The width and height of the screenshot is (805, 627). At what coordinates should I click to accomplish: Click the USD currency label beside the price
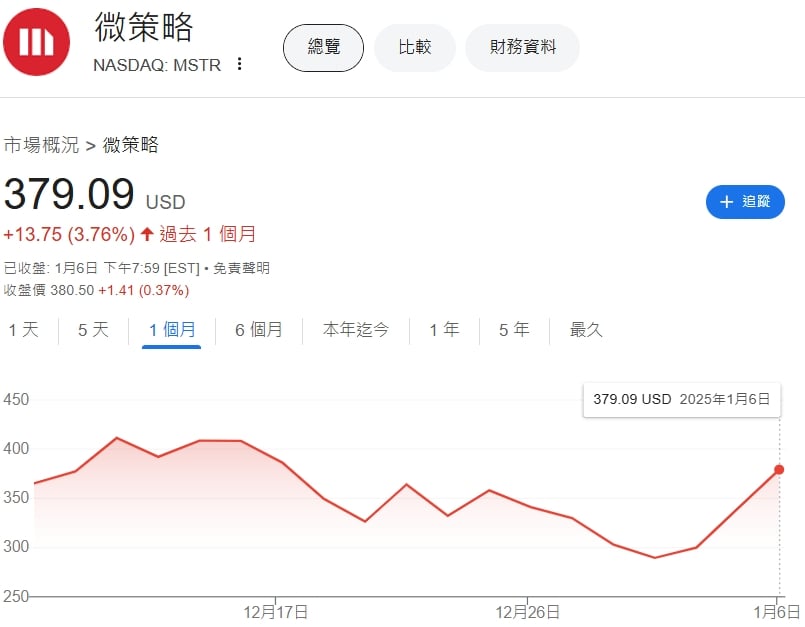[x=165, y=202]
